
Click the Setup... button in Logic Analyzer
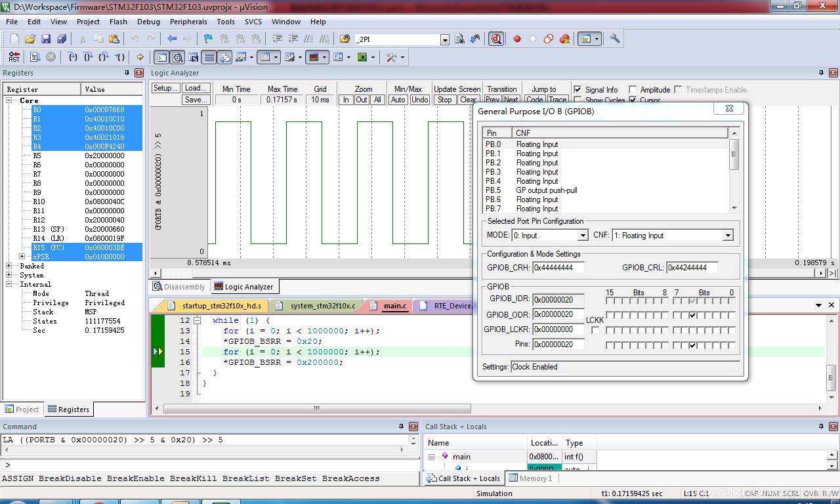165,88
